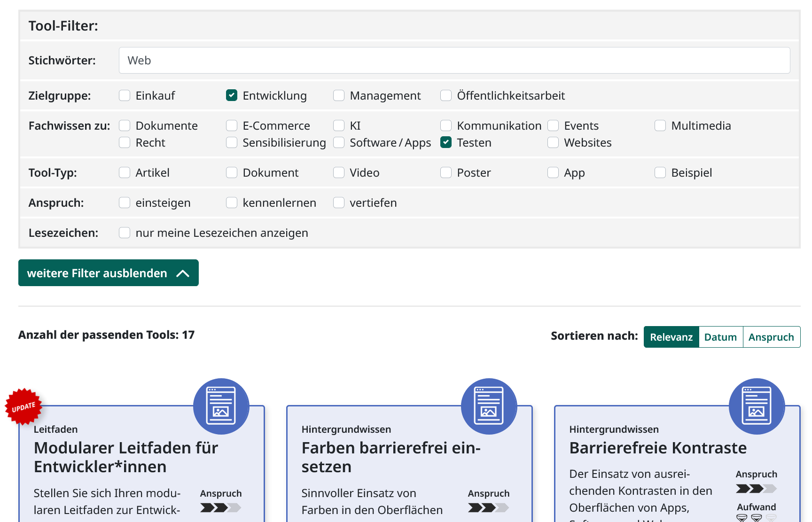Check the Events checkbox
812x522 pixels.
pyautogui.click(x=553, y=125)
